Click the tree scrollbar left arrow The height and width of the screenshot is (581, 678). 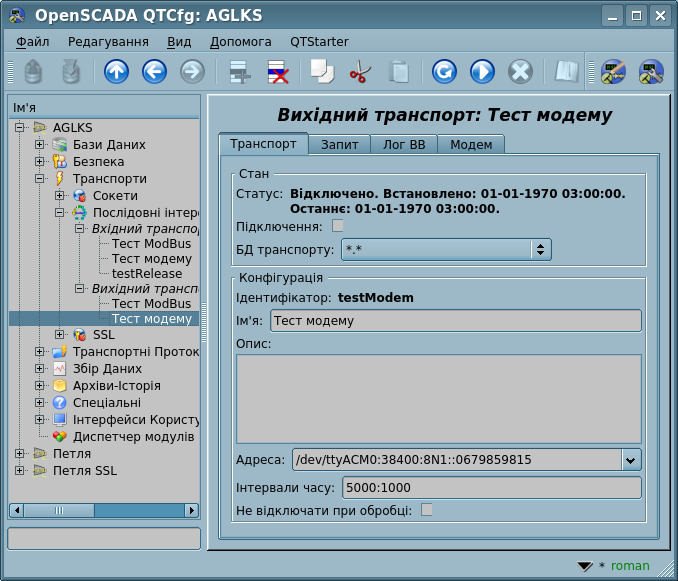(17, 511)
